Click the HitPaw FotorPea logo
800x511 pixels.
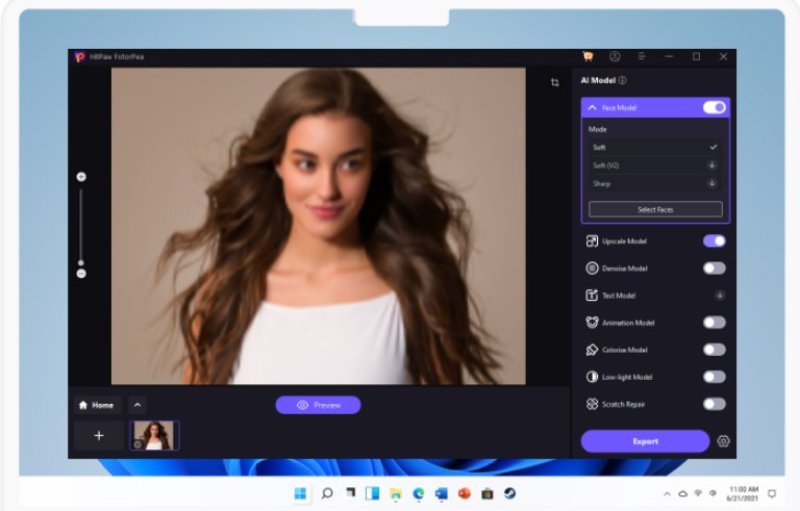pyautogui.click(x=80, y=57)
